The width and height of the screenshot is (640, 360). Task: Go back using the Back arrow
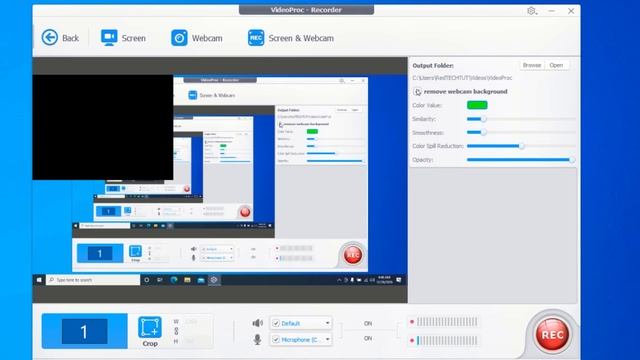(60, 38)
